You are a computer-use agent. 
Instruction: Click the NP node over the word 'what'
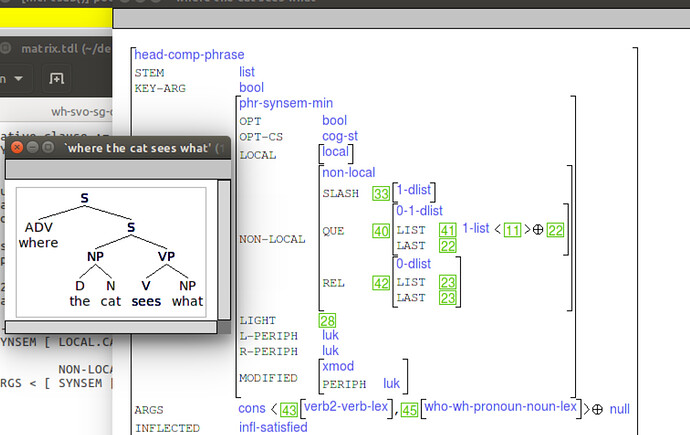click(187, 286)
